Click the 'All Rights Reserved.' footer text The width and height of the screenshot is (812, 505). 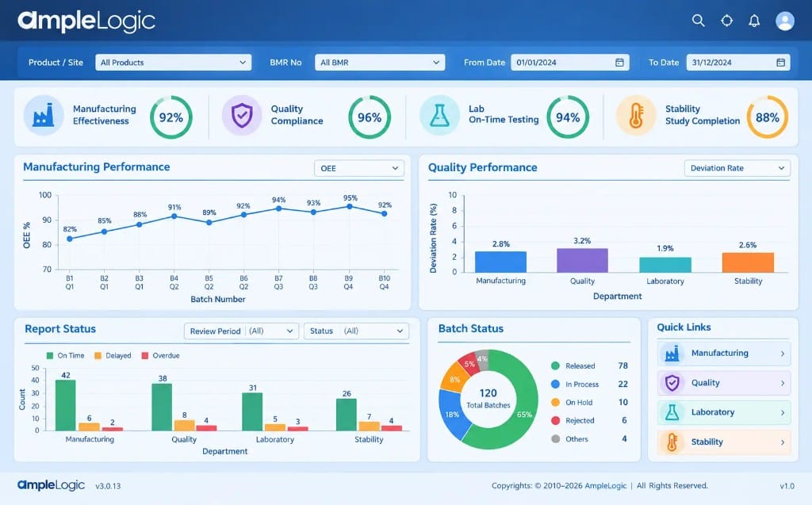[x=672, y=485]
